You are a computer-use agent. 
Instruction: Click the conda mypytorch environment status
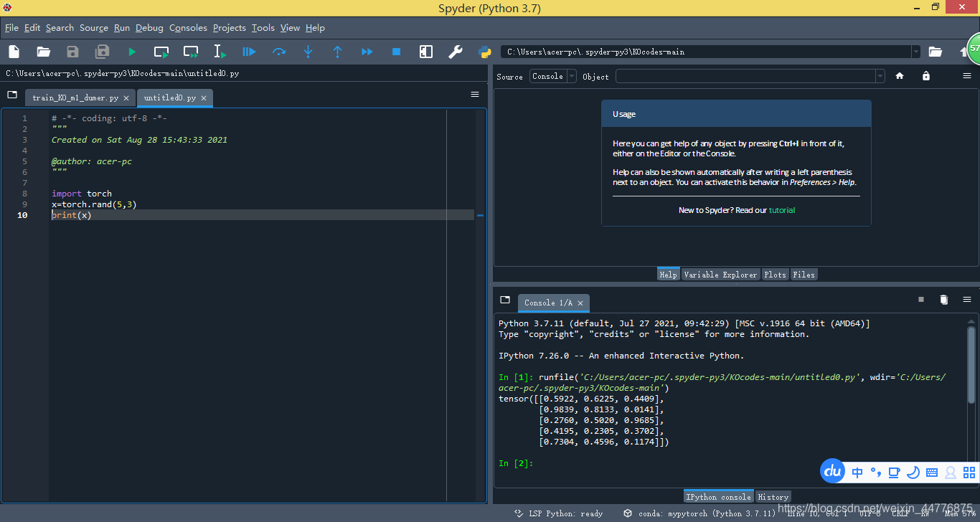pyautogui.click(x=699, y=513)
